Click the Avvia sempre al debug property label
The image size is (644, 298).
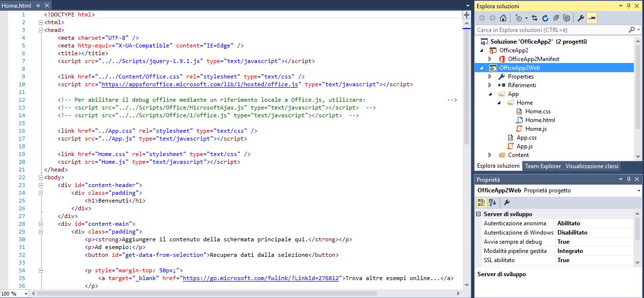[513, 242]
